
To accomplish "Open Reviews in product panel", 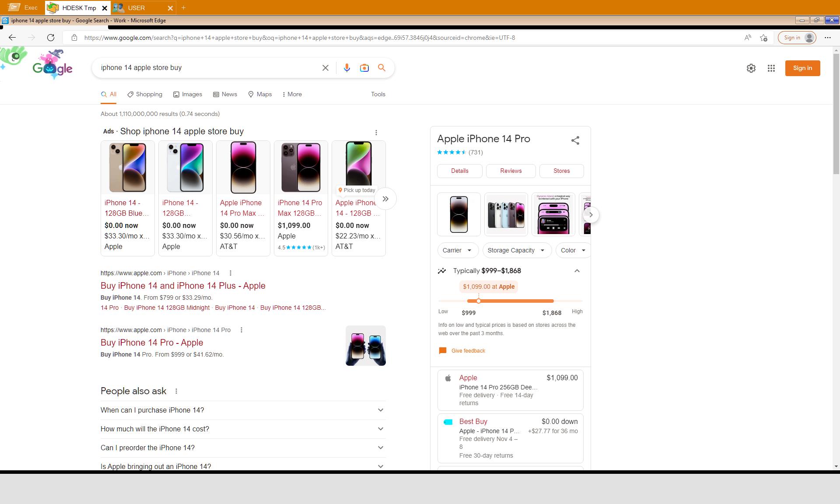I will (x=511, y=171).
